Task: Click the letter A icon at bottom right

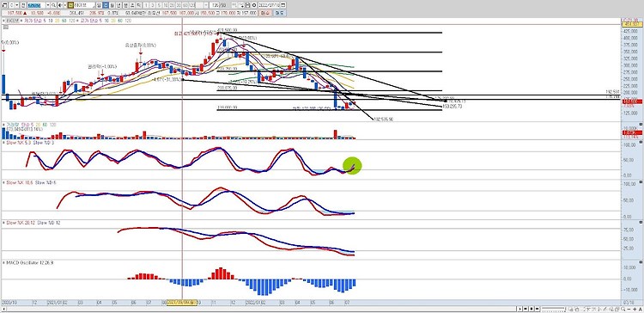Action: coord(641,309)
